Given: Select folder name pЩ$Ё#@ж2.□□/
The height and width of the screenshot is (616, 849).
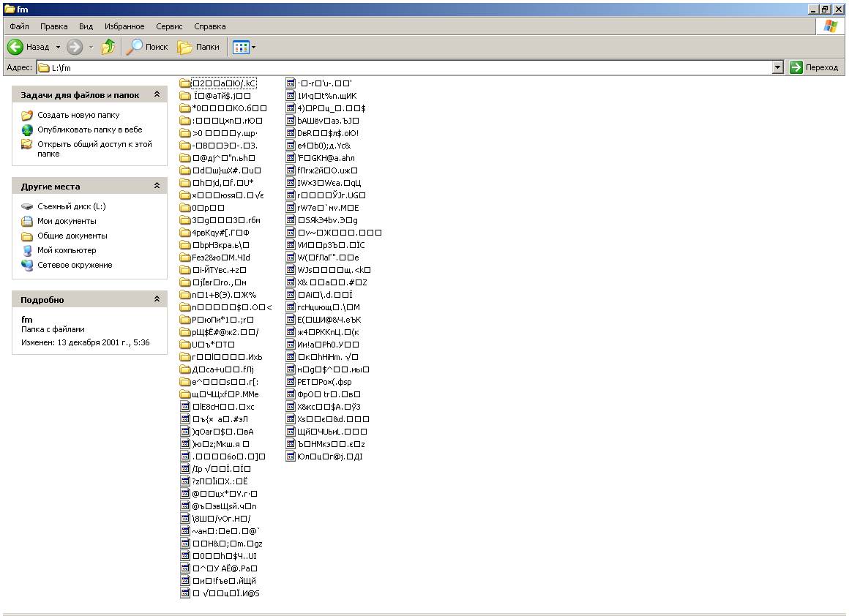Looking at the screenshot, I should 225,332.
